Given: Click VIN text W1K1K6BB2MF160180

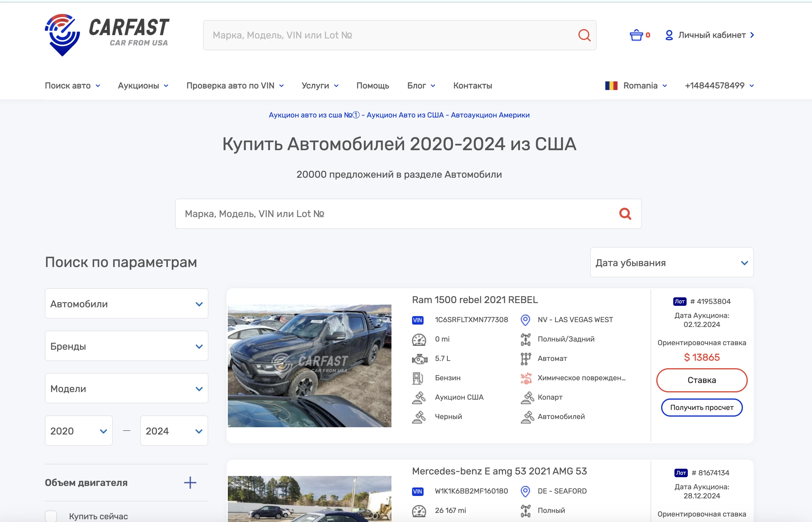Looking at the screenshot, I should (x=471, y=491).
